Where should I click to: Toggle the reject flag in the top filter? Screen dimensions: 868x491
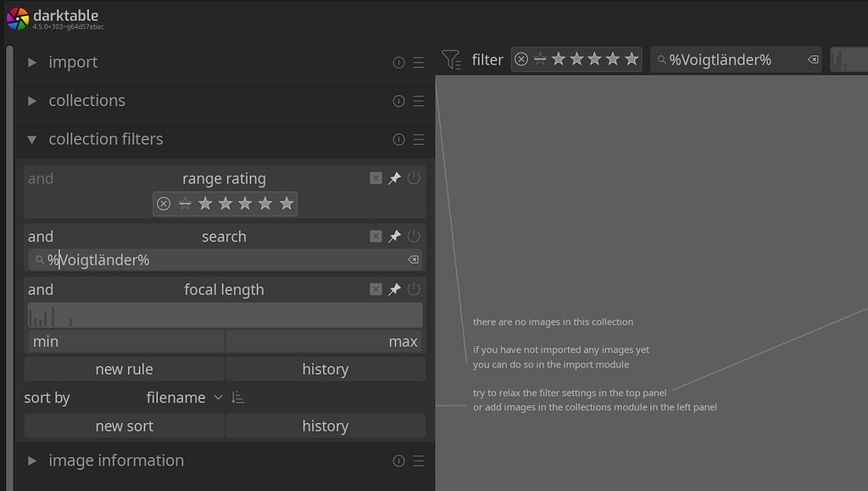click(521, 59)
